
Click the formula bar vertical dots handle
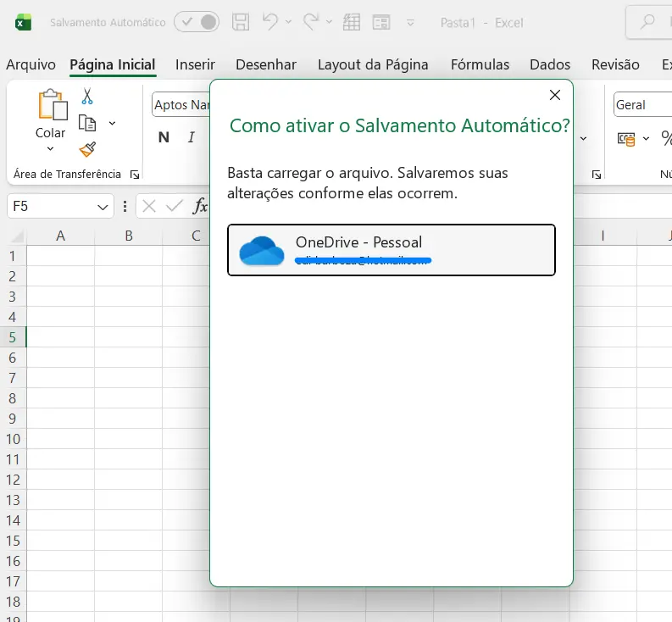pyautogui.click(x=125, y=207)
